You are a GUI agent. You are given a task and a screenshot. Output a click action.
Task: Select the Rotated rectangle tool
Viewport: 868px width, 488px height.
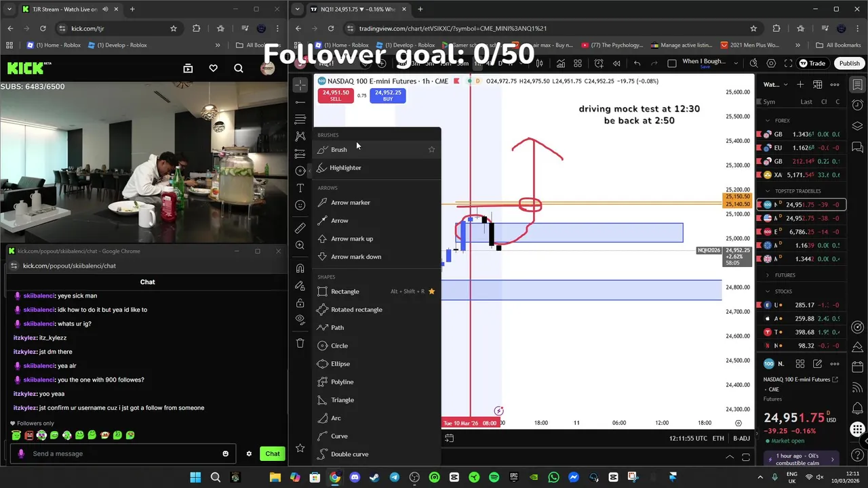point(376,310)
